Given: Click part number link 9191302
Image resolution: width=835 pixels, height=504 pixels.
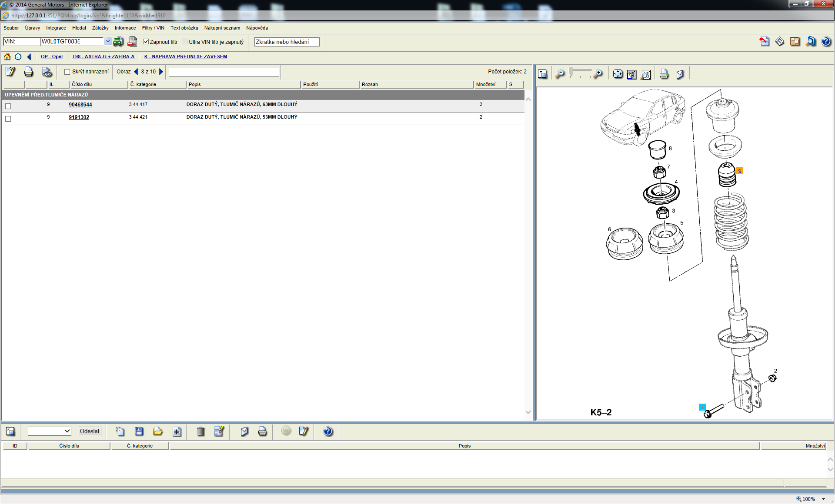Looking at the screenshot, I should point(79,117).
